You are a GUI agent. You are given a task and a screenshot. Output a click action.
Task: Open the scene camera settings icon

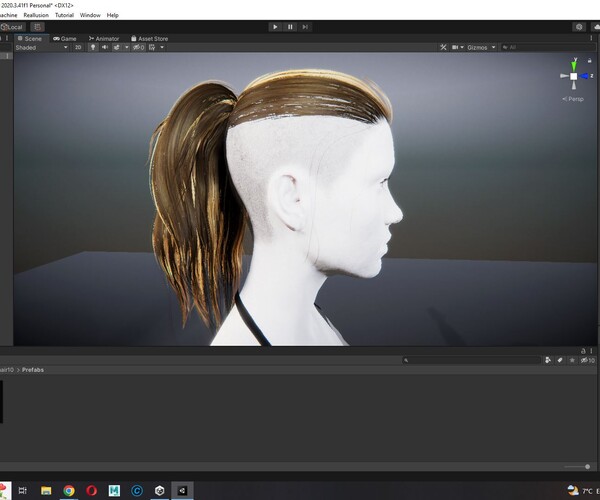pos(455,47)
